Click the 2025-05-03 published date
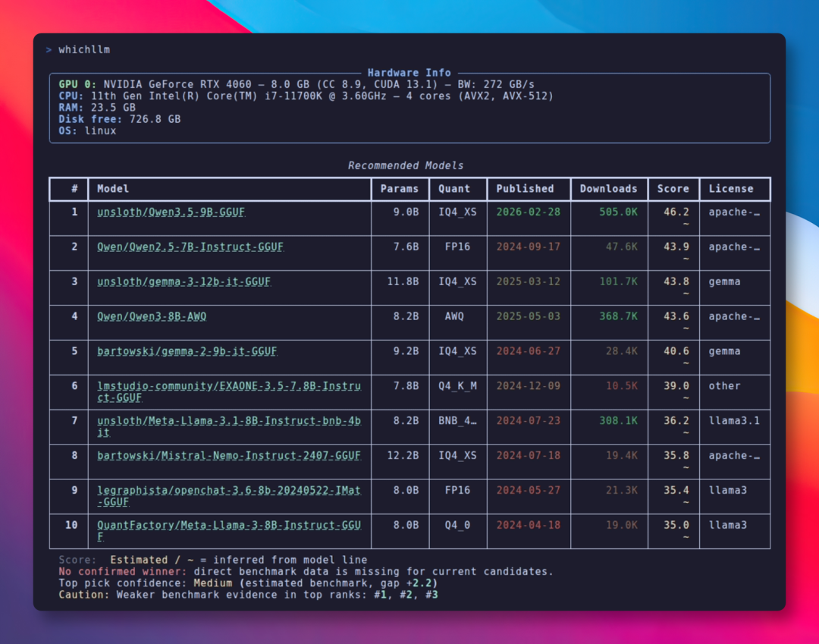819x644 pixels. 528,316
